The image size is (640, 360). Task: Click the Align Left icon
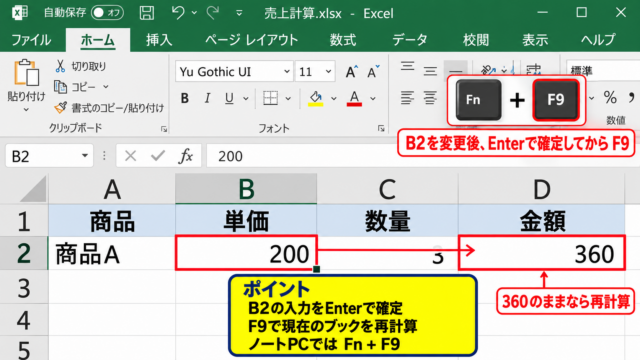tap(407, 98)
